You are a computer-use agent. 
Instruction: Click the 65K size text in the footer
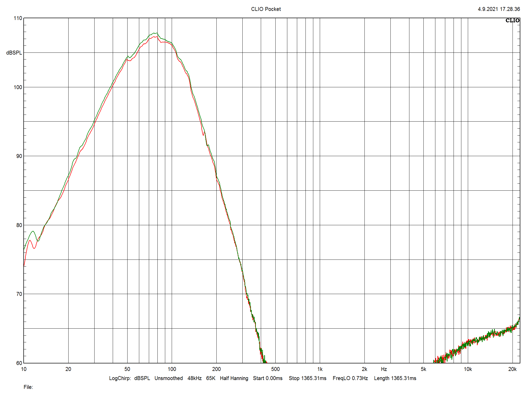pos(211,378)
